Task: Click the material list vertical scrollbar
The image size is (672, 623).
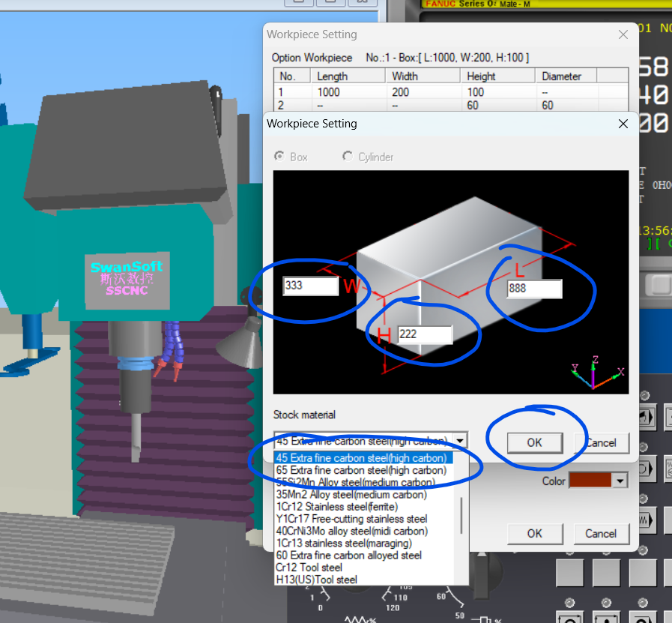Action: pos(461,517)
